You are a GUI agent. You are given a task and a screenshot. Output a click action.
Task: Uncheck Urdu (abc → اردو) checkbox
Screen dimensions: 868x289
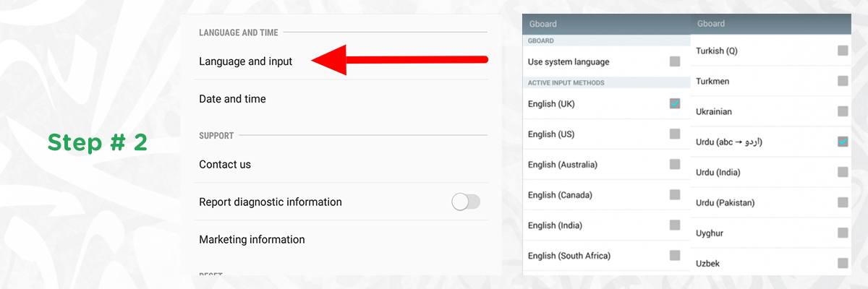(x=843, y=142)
